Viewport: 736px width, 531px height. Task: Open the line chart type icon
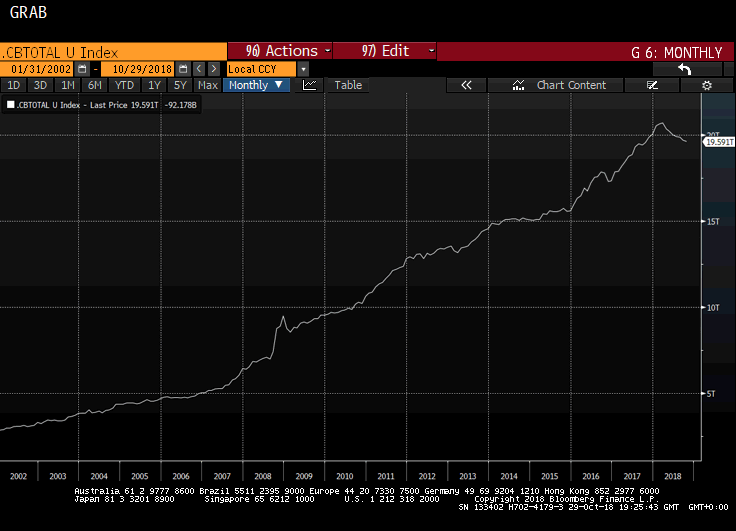point(309,85)
